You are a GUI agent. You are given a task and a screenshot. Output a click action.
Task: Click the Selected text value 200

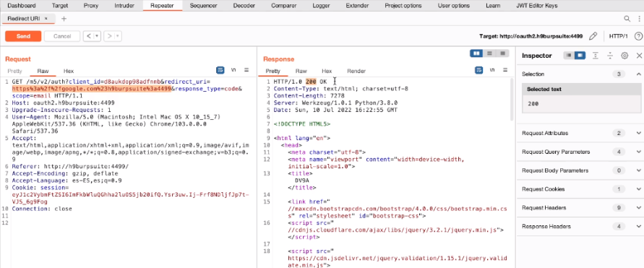point(533,104)
